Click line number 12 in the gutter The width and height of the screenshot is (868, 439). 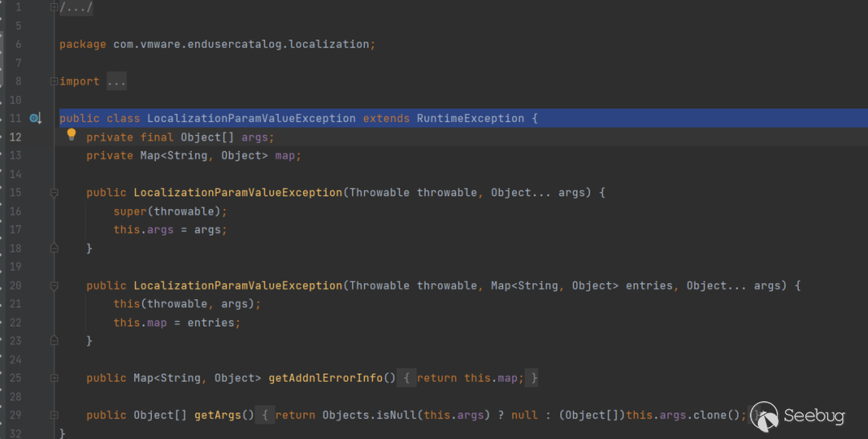[x=15, y=137]
